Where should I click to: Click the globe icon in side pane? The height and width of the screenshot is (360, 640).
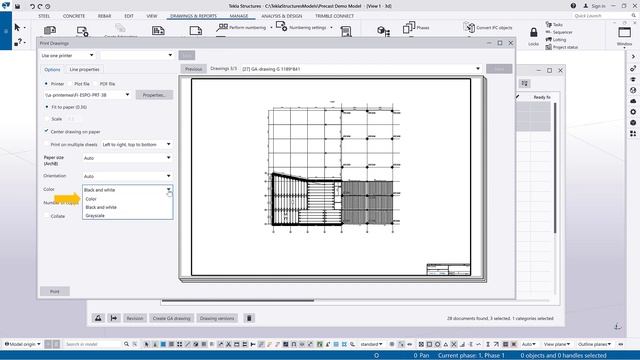coord(633,90)
